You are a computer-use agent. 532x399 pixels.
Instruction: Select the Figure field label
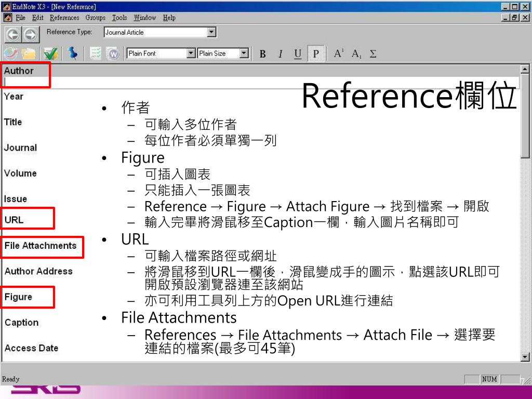(18, 297)
